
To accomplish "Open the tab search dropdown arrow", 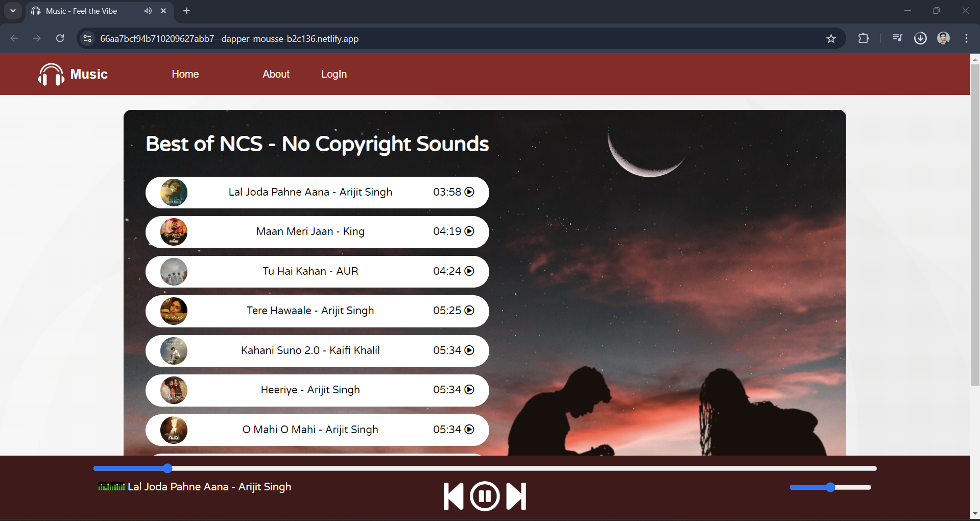I will pyautogui.click(x=13, y=11).
